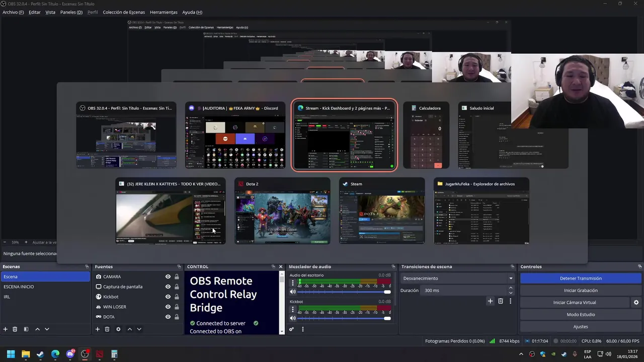Open advanced audio properties gears icon

pyautogui.click(x=291, y=329)
